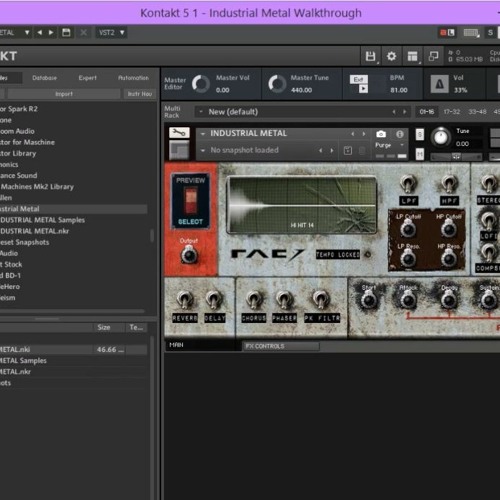Click the instrument info 'i' icon

coord(400,134)
